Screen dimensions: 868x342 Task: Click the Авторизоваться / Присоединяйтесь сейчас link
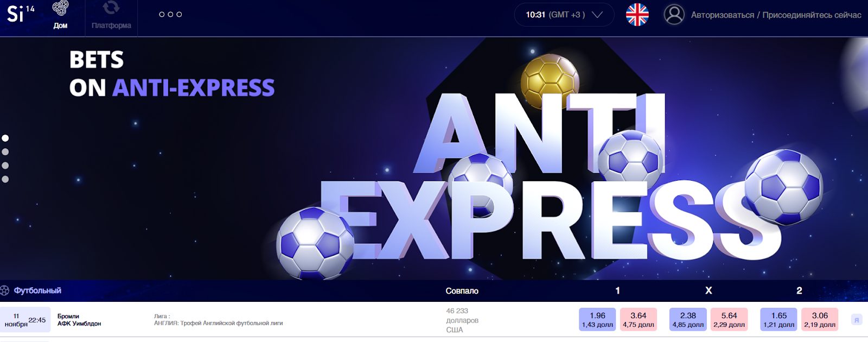pos(776,15)
